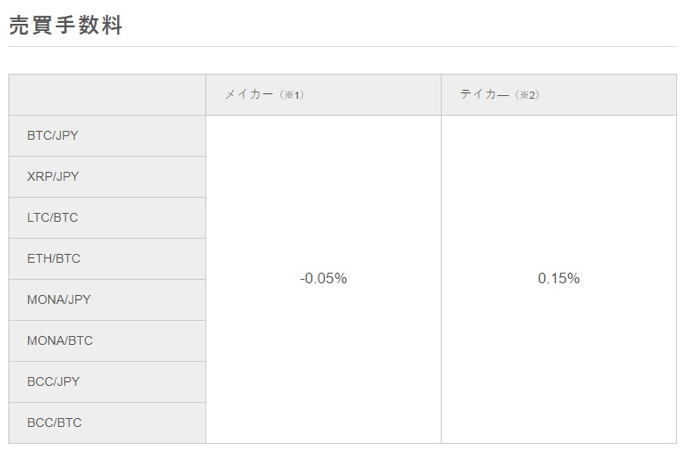
Task: Click the BCC/JPY pair cell
Action: click(x=107, y=382)
